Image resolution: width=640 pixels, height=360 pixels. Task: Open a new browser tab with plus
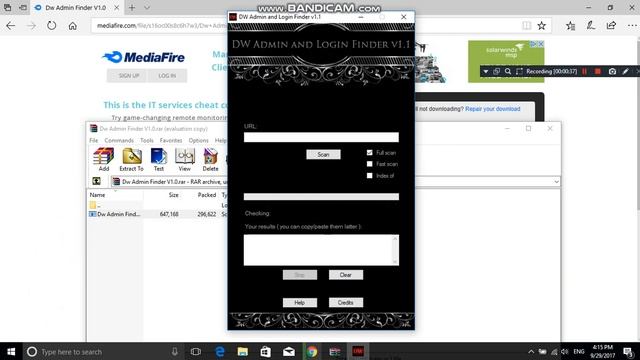[132, 8]
